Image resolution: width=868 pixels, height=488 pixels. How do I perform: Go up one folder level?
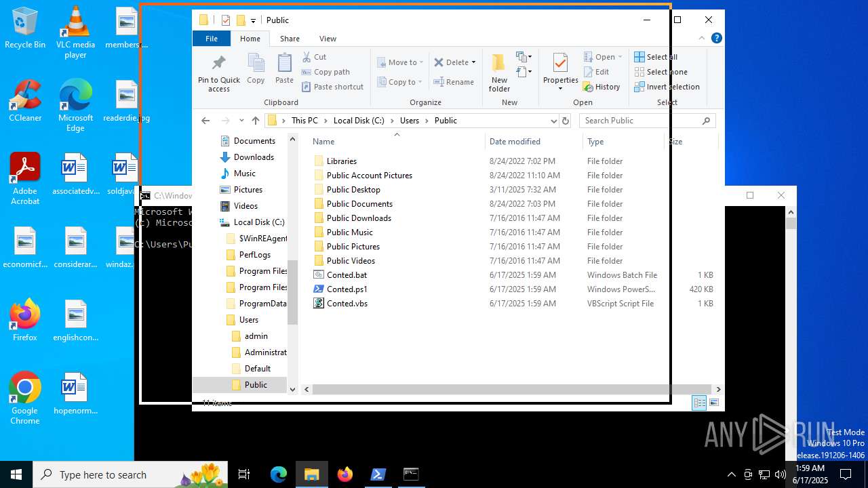tap(256, 121)
